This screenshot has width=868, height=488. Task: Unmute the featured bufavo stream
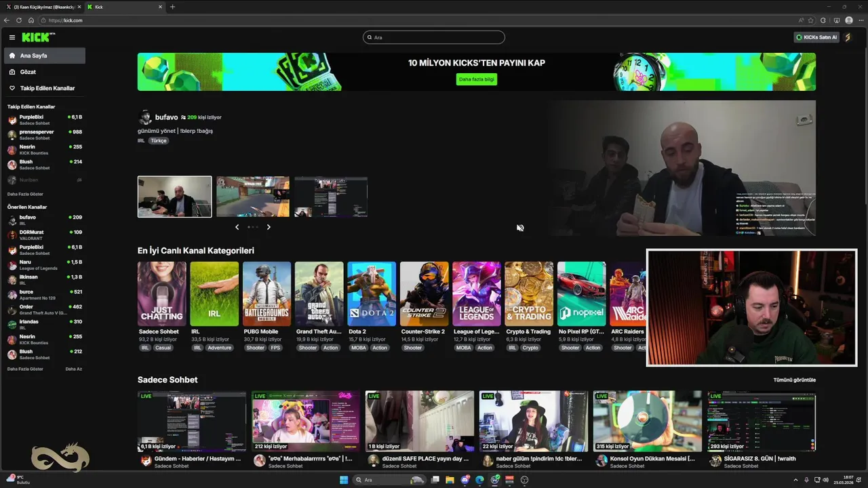pyautogui.click(x=520, y=228)
